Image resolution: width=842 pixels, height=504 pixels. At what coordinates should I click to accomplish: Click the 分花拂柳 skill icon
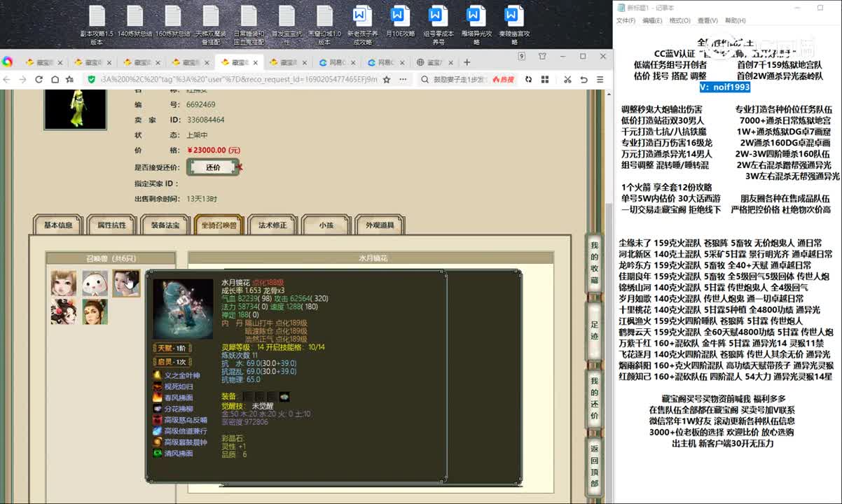click(158, 409)
